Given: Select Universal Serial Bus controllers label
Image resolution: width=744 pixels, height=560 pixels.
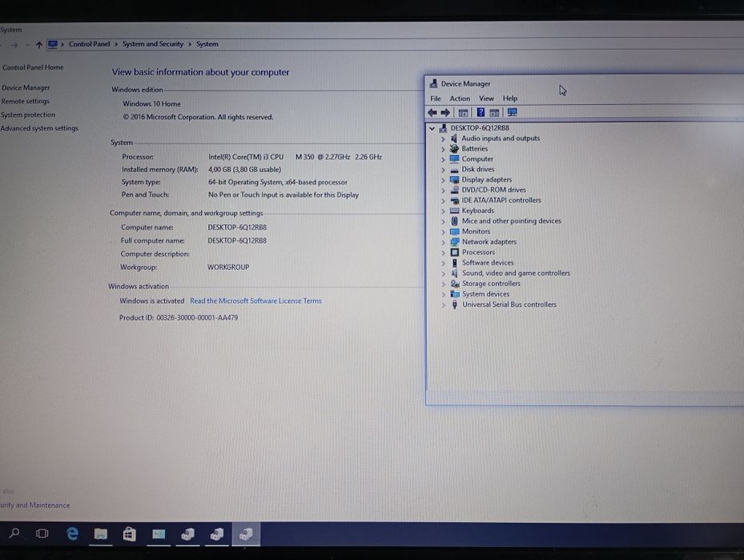Looking at the screenshot, I should (509, 304).
